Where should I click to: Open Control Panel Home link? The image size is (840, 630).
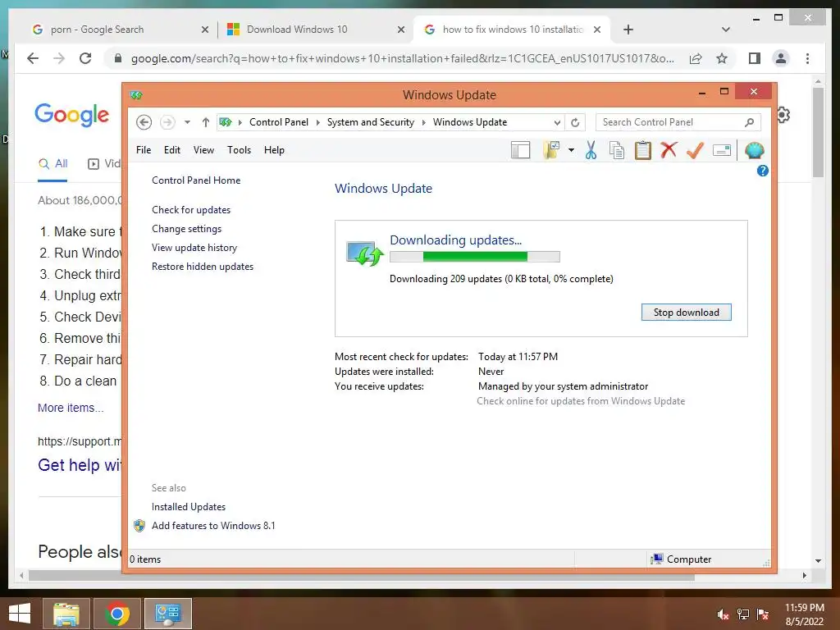(196, 180)
